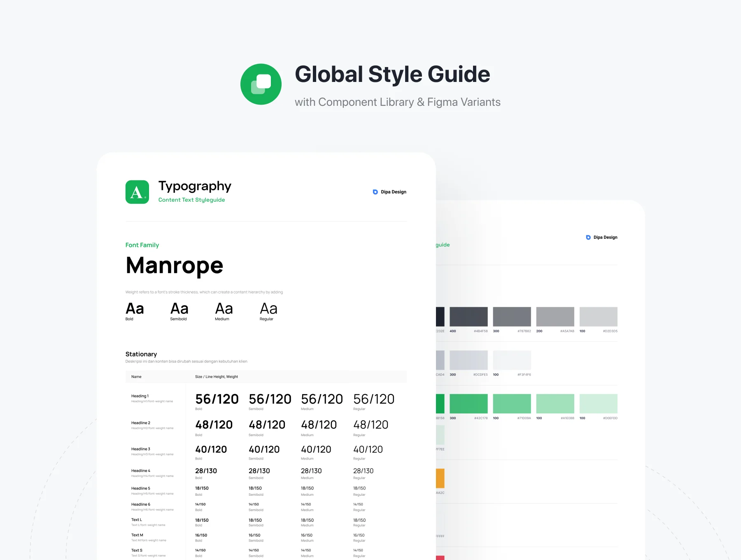741x560 pixels.
Task: Click the 'Text L' row name
Action: [137, 520]
